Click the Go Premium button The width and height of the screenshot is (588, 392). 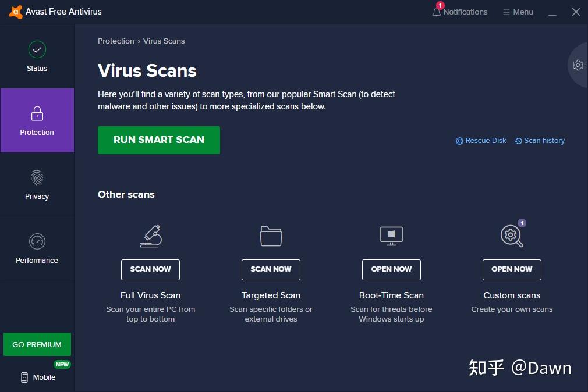(37, 344)
